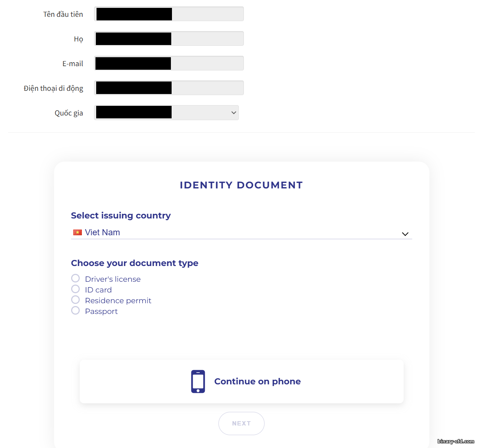Click the Residence permit label text
The width and height of the screenshot is (478, 448).
(x=118, y=301)
